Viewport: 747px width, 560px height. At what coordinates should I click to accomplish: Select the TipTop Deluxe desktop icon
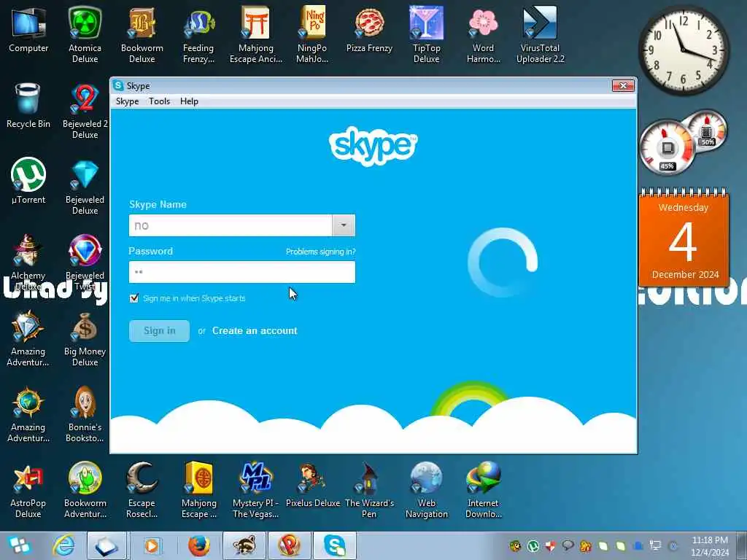pyautogui.click(x=426, y=35)
